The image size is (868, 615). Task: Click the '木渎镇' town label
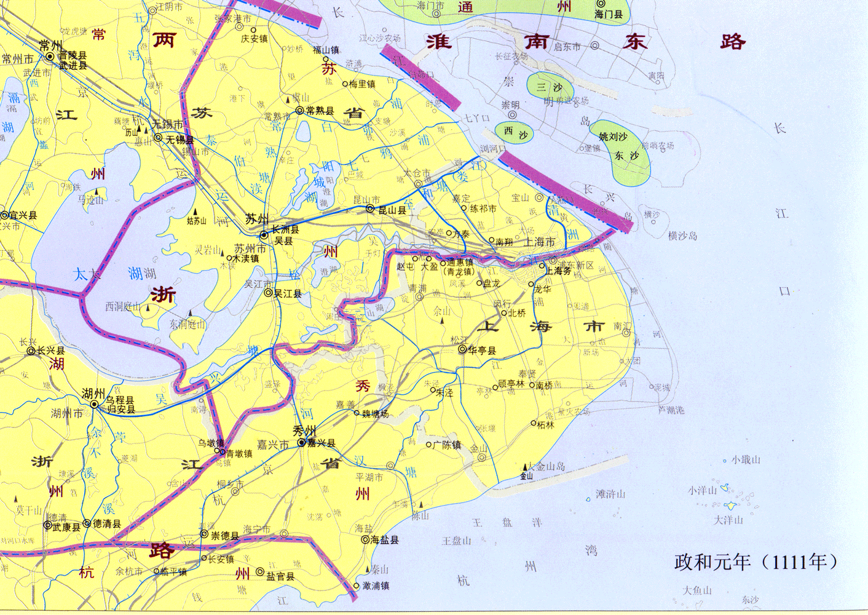[246, 258]
